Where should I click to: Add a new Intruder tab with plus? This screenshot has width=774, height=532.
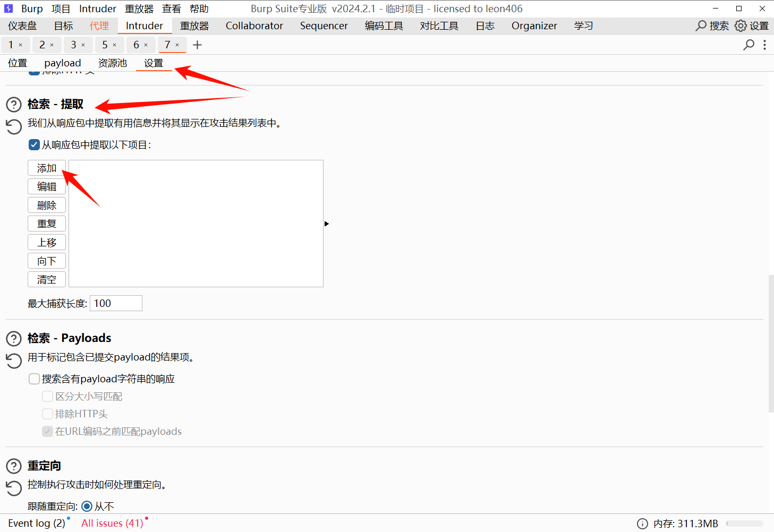point(198,45)
